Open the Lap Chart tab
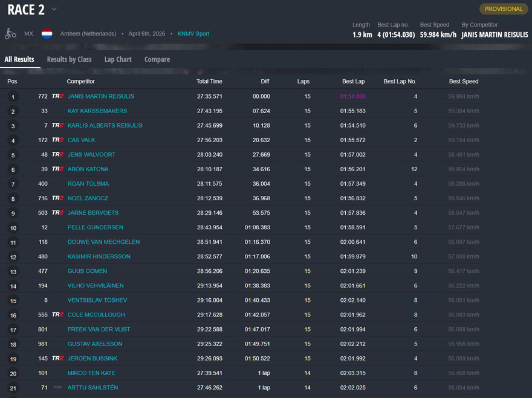Viewport: 532px width, 398px height. coord(118,59)
